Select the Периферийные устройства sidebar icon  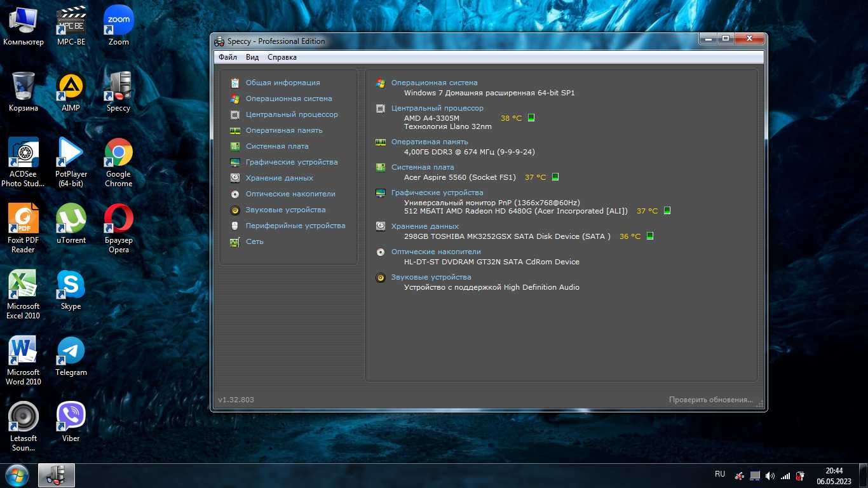(235, 226)
